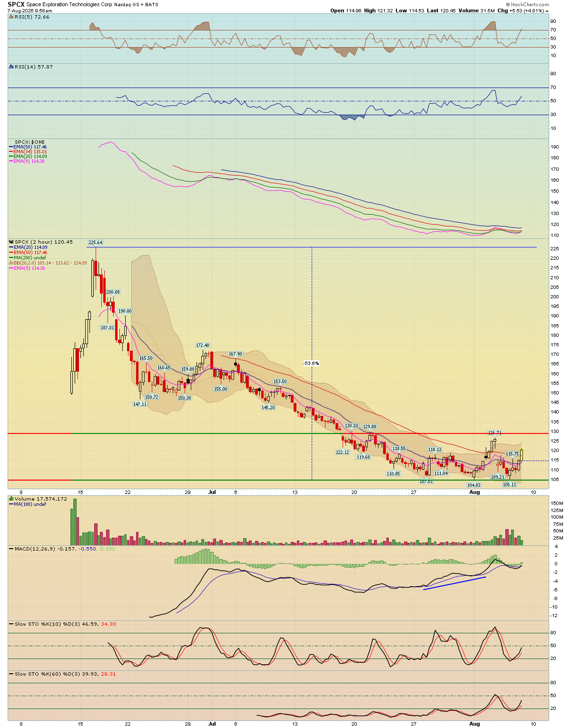Click the 225.64 peak price label

(x=96, y=242)
